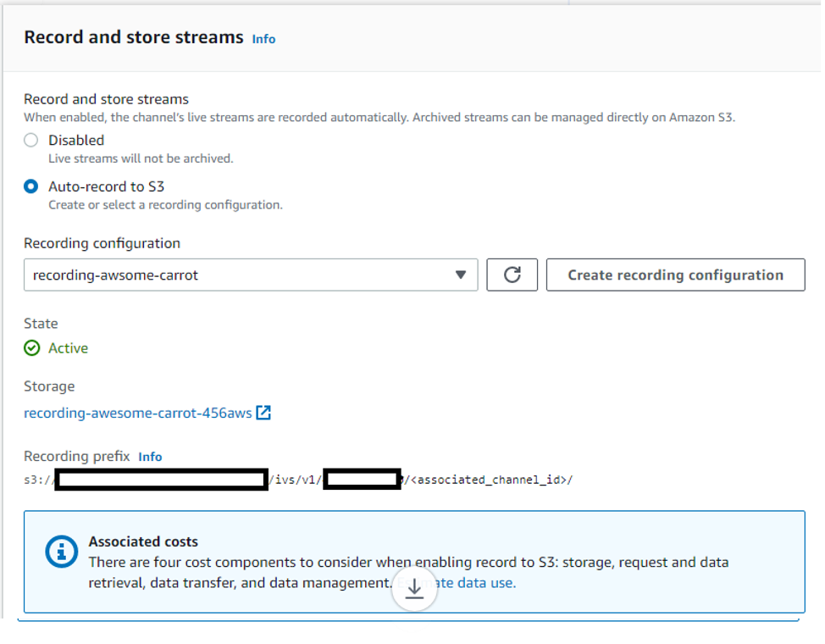Click Create recording configuration
Screen dimensions: 825x644
click(675, 275)
